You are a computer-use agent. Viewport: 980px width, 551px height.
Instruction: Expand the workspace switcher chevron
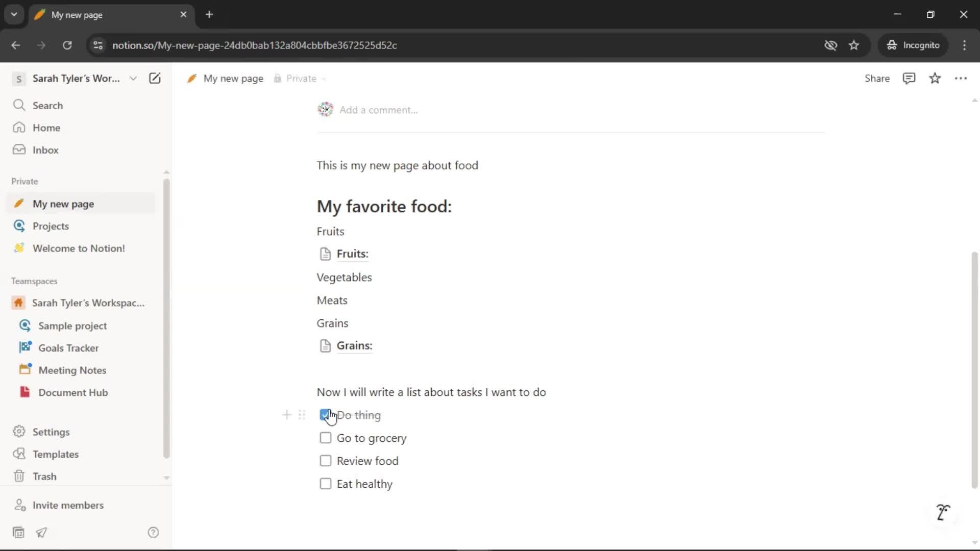tap(133, 78)
